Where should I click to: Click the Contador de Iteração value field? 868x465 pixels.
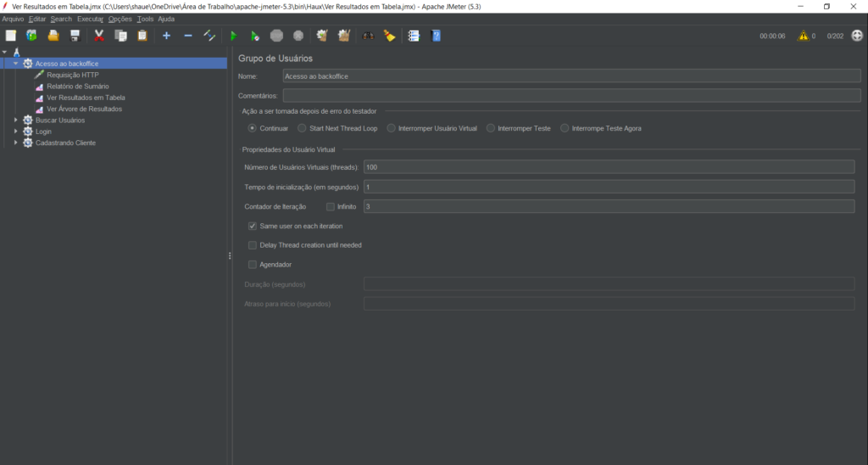(x=609, y=207)
